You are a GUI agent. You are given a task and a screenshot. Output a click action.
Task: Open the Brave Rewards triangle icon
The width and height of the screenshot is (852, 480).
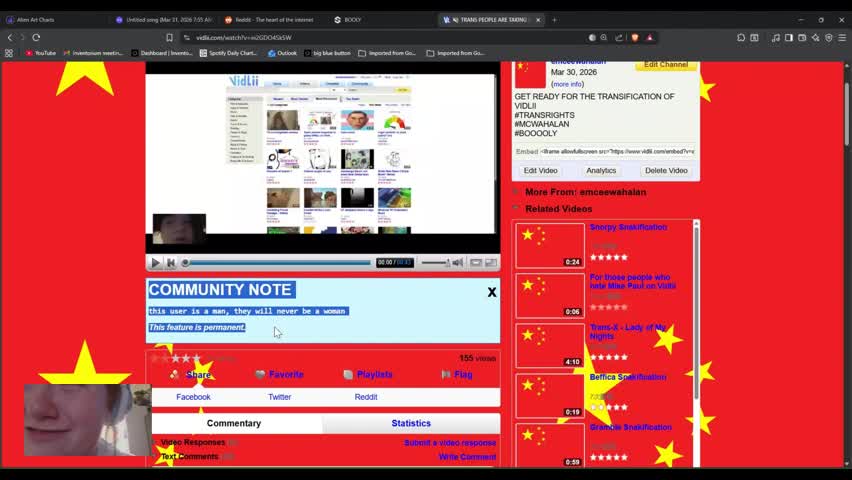[x=649, y=38]
